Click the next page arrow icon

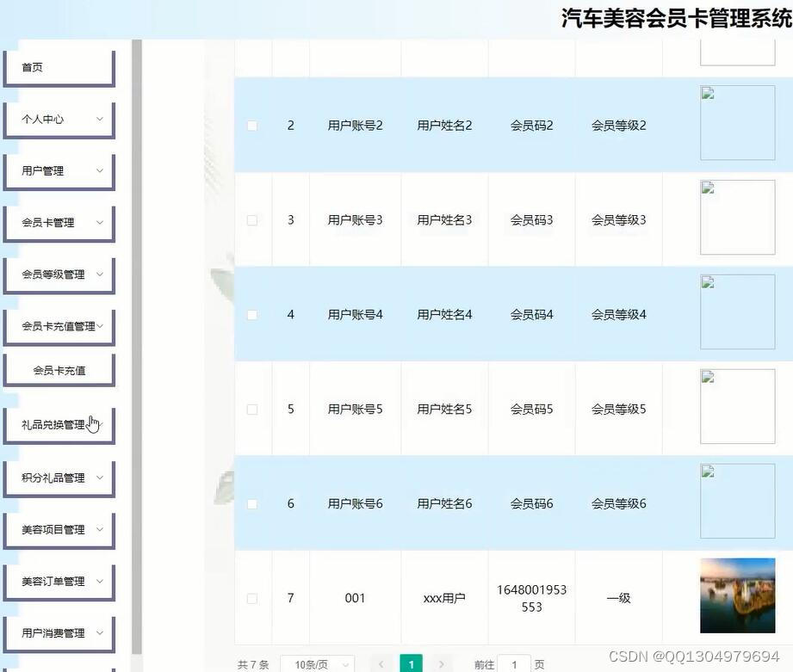[x=442, y=664]
